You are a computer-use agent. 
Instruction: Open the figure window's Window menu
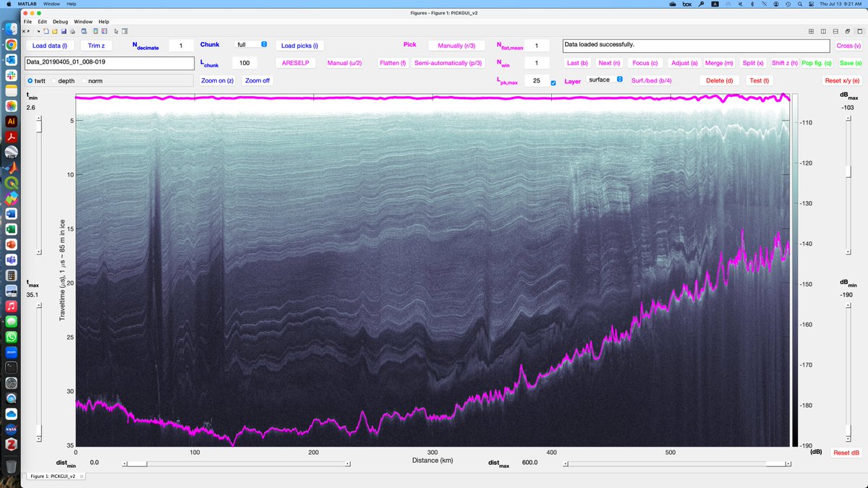point(83,22)
